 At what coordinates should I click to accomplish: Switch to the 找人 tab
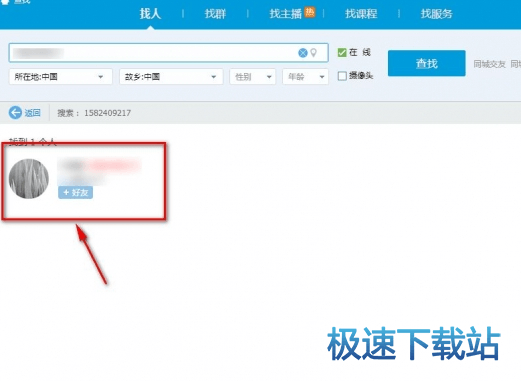click(x=150, y=14)
